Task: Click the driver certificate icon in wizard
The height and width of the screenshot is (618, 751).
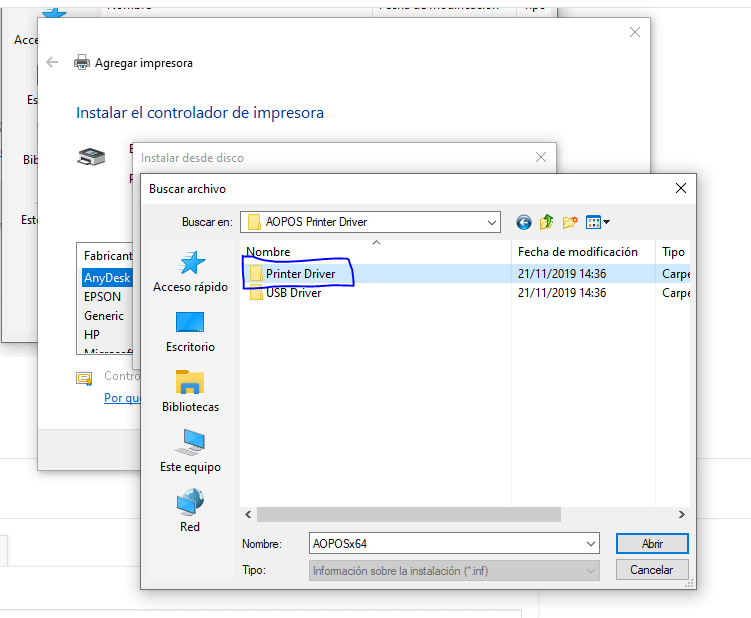Action: click(x=84, y=379)
